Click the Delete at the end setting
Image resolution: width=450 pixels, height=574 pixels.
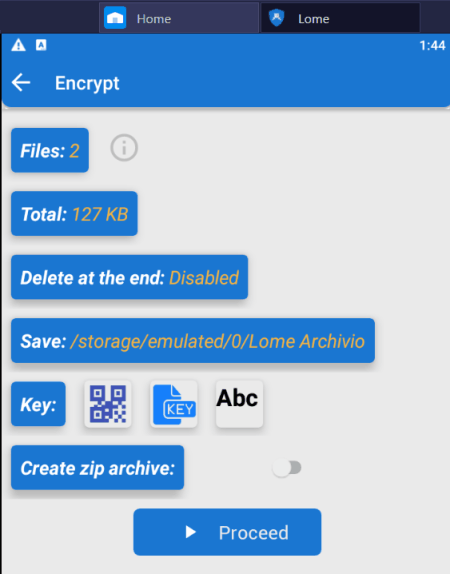[x=130, y=277]
